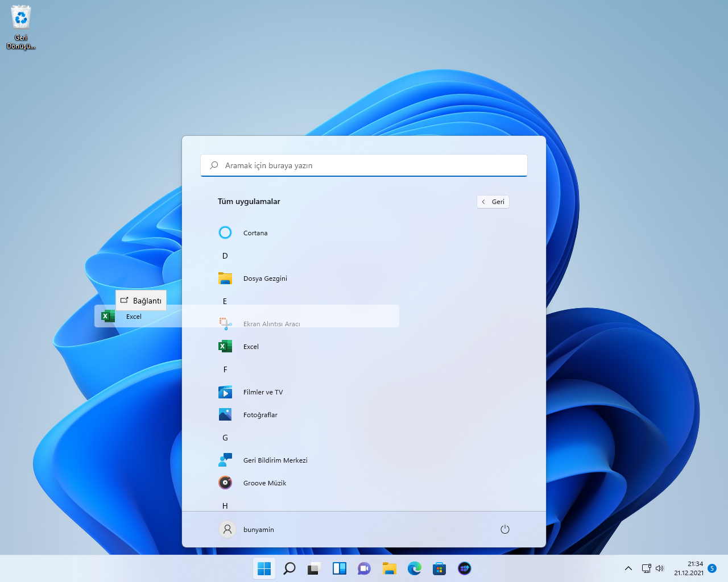Jump via letter G header
Image resolution: width=728 pixels, height=582 pixels.
pyautogui.click(x=225, y=438)
